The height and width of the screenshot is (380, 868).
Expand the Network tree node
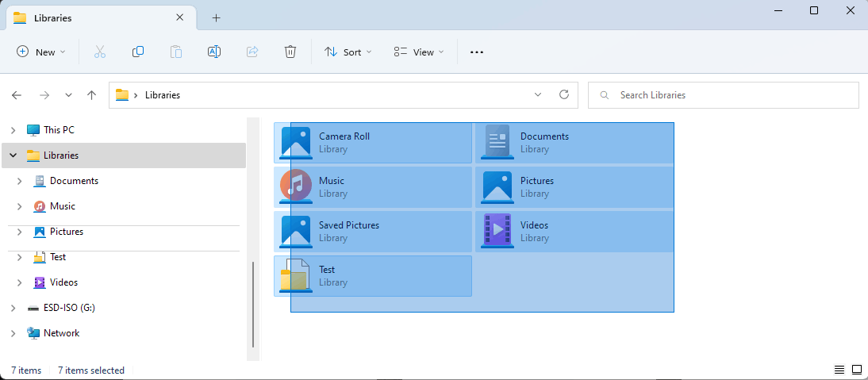click(x=13, y=333)
